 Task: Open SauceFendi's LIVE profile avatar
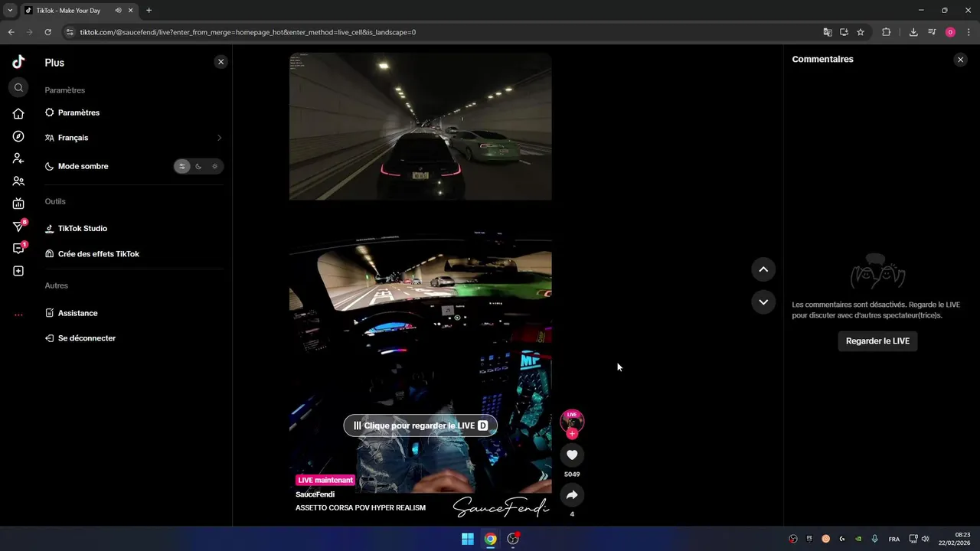pyautogui.click(x=572, y=421)
